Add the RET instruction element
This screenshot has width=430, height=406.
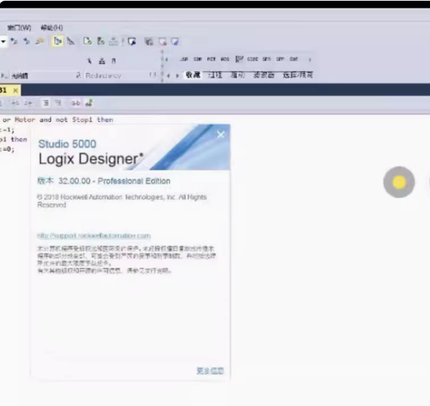211,59
